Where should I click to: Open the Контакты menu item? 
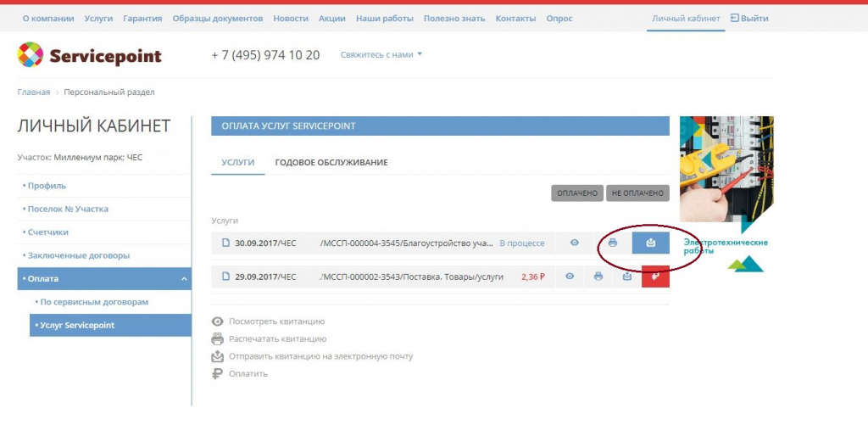516,19
